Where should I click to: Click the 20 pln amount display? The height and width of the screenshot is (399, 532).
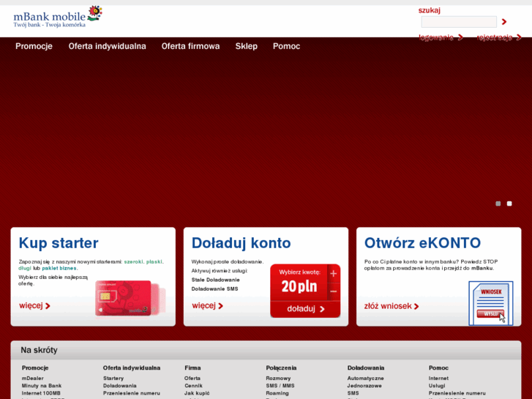pos(299,286)
